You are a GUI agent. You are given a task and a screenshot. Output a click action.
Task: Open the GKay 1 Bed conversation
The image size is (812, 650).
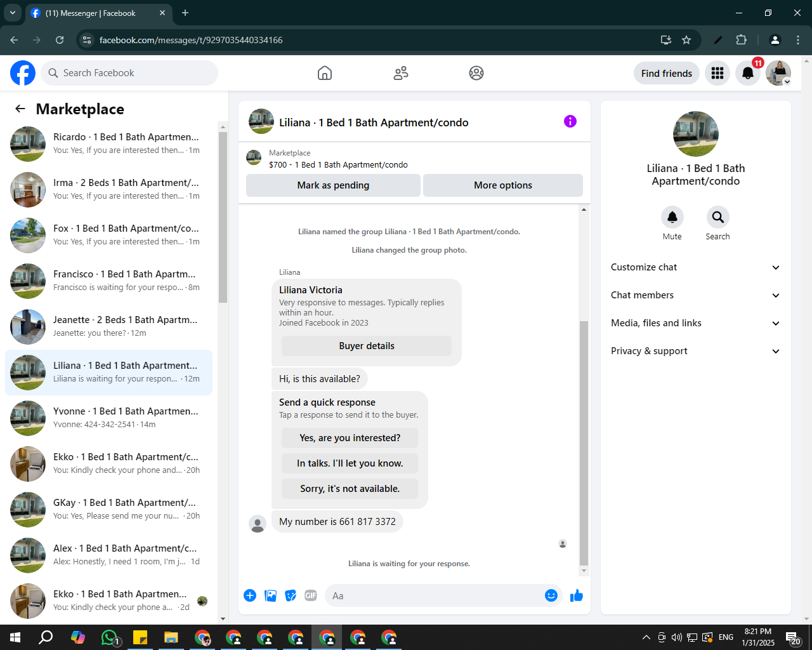108,510
